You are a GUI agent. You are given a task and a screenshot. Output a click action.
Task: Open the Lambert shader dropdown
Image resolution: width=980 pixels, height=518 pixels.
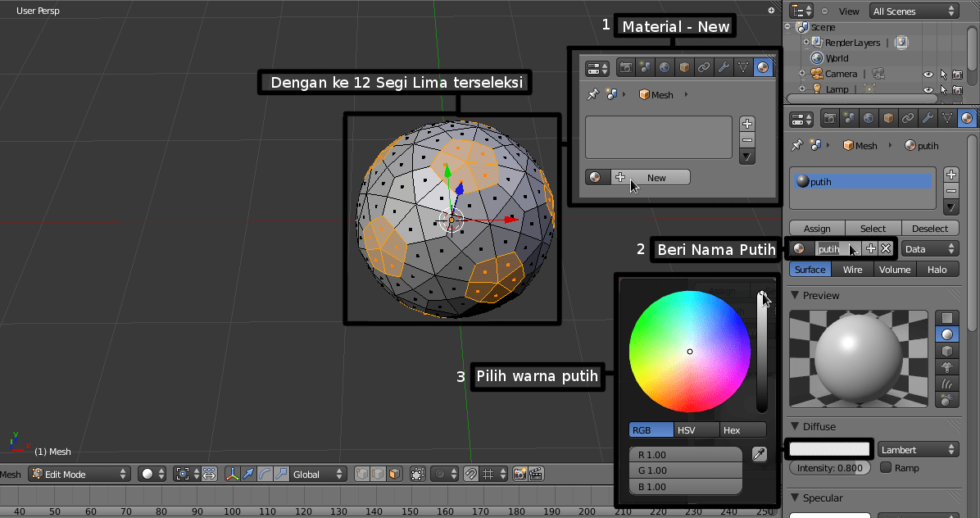pos(918,450)
